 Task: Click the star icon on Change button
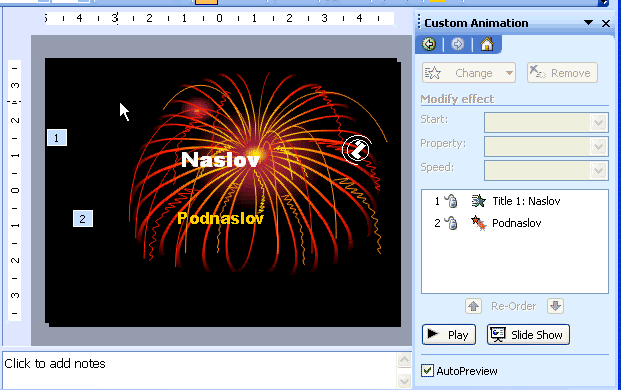tap(432, 73)
